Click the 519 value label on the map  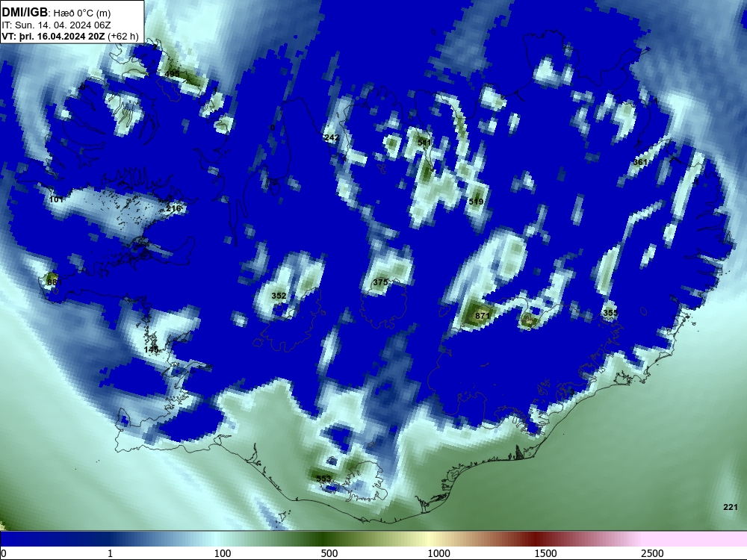(476, 202)
